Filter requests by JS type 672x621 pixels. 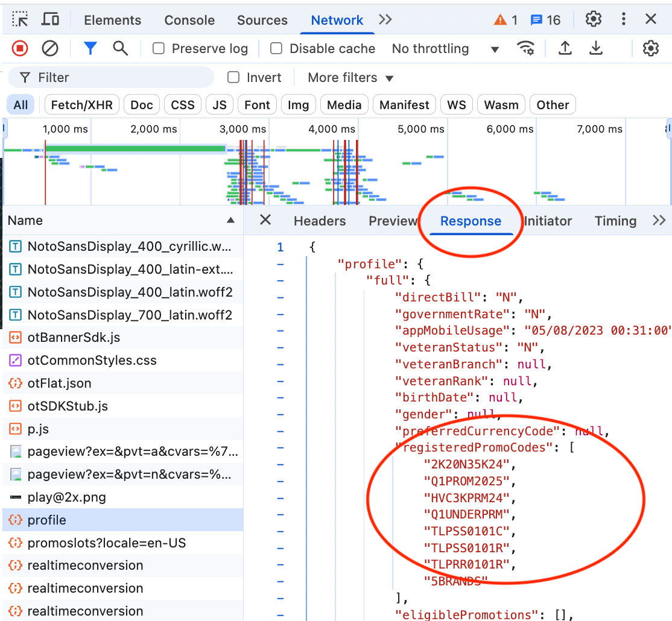point(220,105)
